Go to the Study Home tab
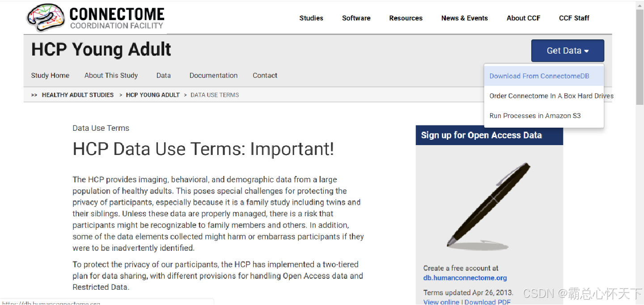 click(x=50, y=75)
